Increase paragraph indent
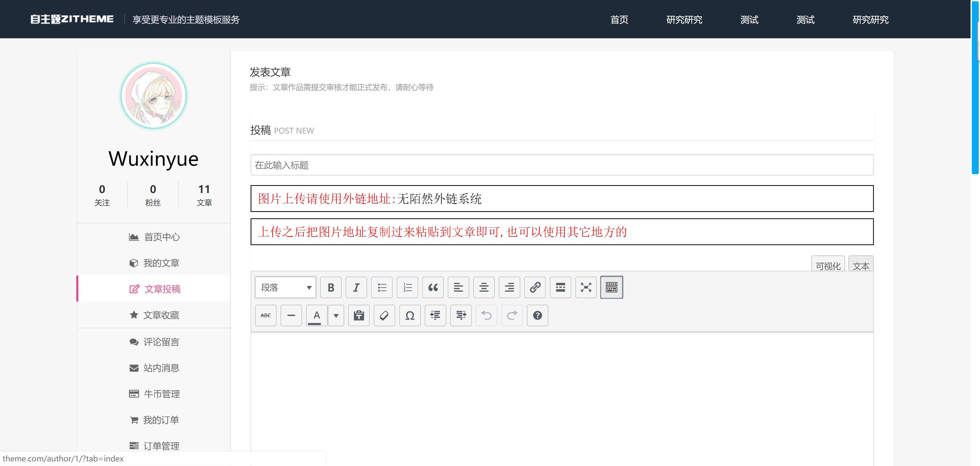 [x=461, y=316]
